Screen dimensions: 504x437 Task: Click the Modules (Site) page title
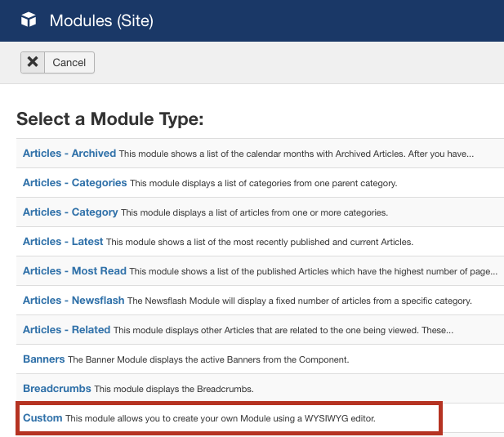click(x=101, y=20)
